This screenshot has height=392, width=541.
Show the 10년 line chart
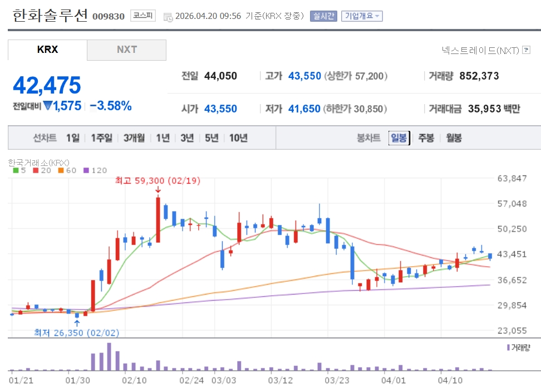click(238, 138)
